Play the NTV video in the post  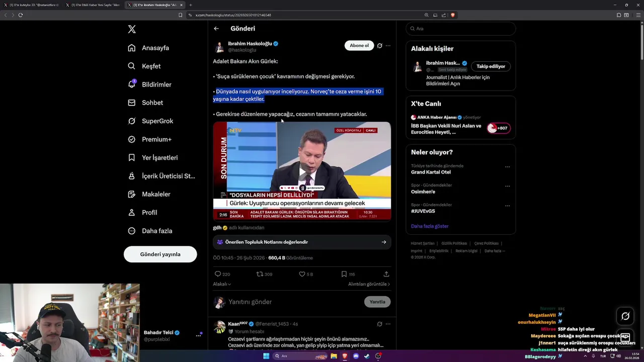(x=302, y=171)
